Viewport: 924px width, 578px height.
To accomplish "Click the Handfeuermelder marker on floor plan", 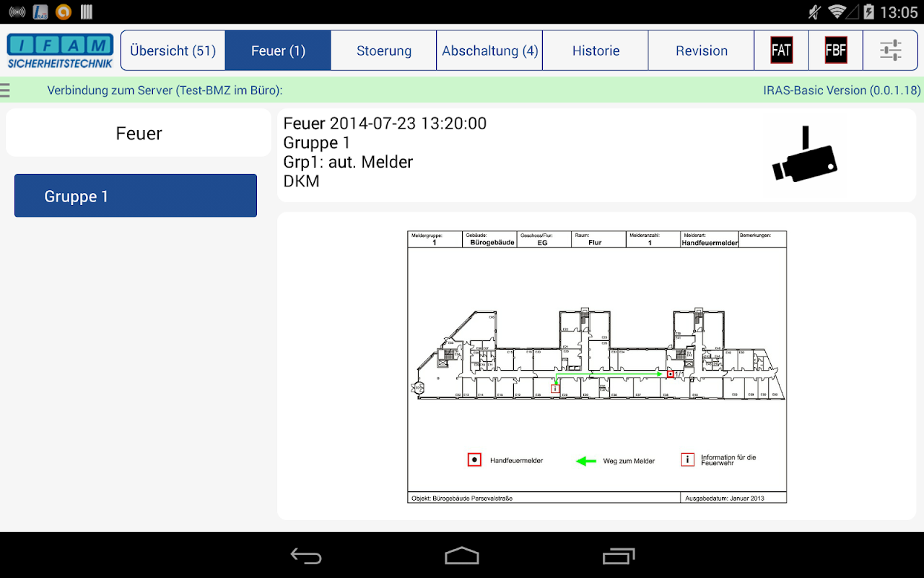I will tap(670, 374).
